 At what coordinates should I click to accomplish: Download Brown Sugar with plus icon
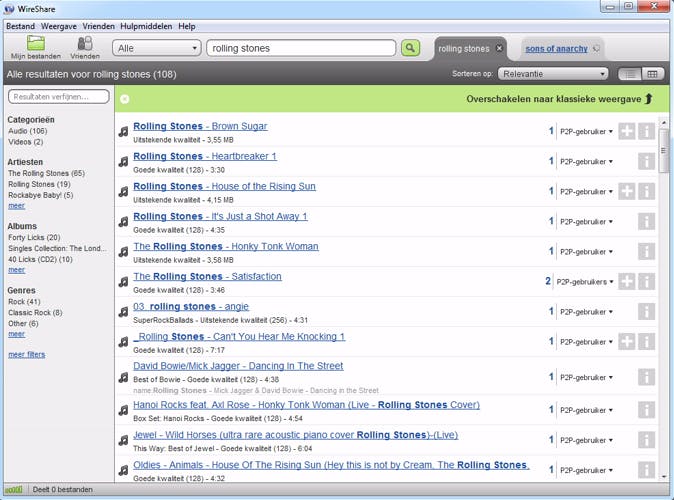click(x=627, y=132)
